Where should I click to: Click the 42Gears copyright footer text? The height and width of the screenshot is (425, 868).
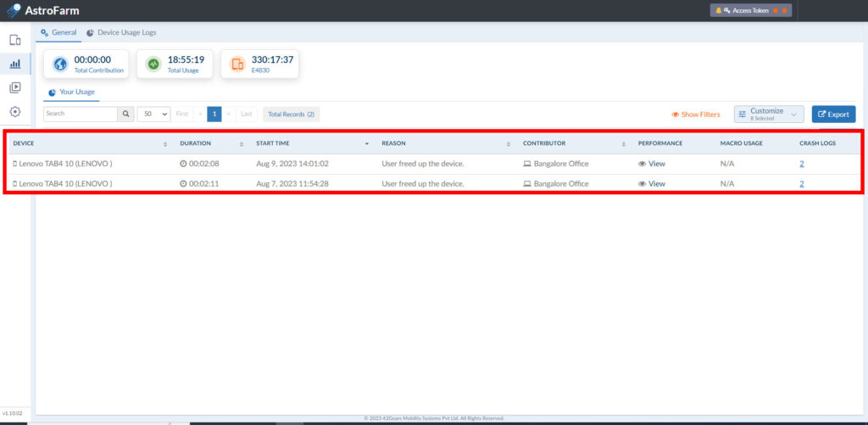pos(434,418)
